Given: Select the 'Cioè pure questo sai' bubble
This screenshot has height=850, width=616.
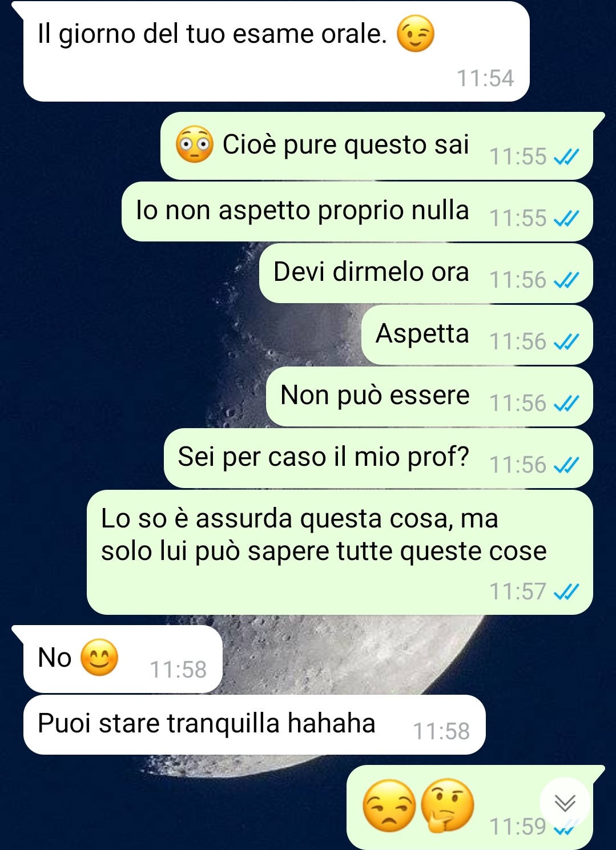Looking at the screenshot, I should 377,146.
